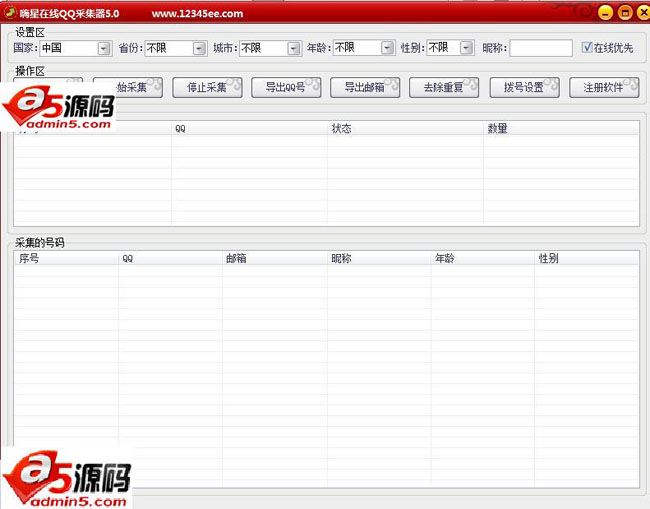Image resolution: width=650 pixels, height=509 pixels.
Task: Click the 性别 column header in lower table
Action: click(x=587, y=258)
